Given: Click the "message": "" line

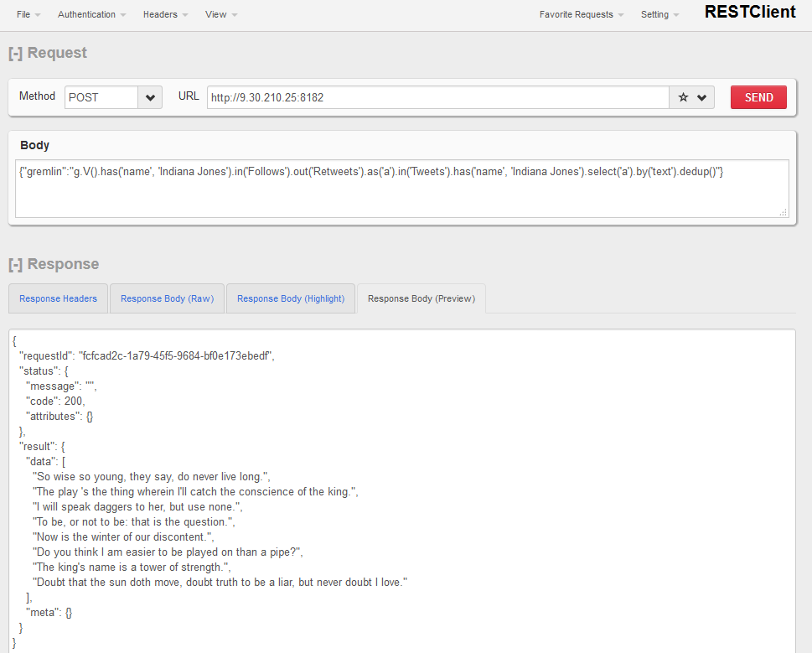Looking at the screenshot, I should 61,386.
